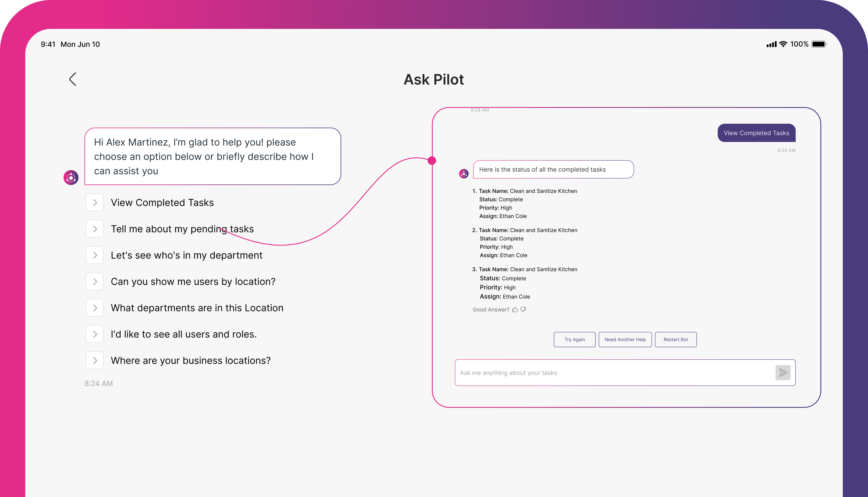This screenshot has height=497, width=868.
Task: Expand the all users and roles chevron
Action: tap(95, 334)
